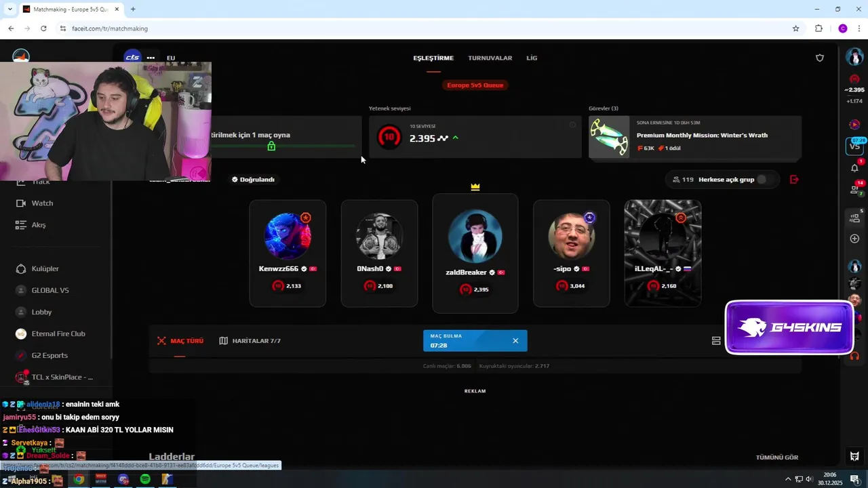Open Kenwzz666 player card avatar
Image resolution: width=868 pixels, height=488 pixels.
(x=288, y=236)
